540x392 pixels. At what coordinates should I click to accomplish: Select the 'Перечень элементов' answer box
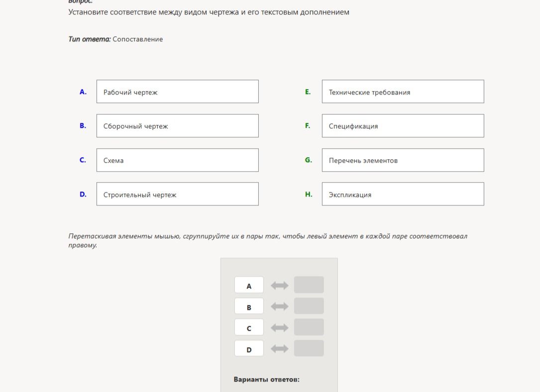click(x=403, y=160)
